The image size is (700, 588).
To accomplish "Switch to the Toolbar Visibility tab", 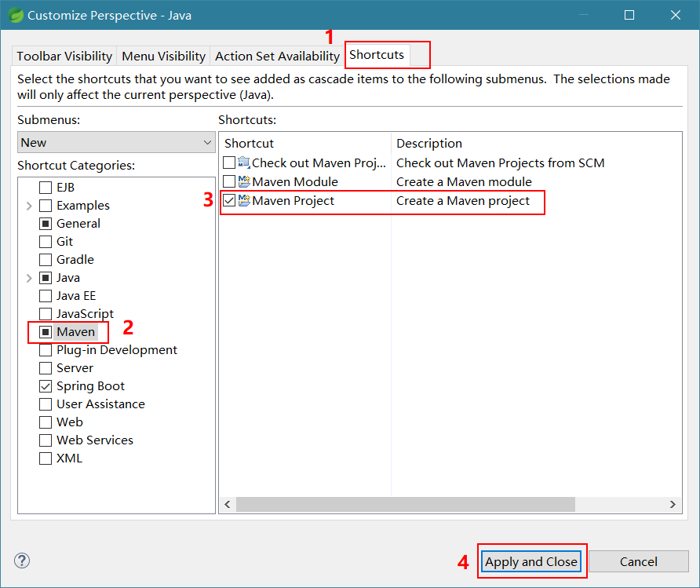I will pos(64,57).
